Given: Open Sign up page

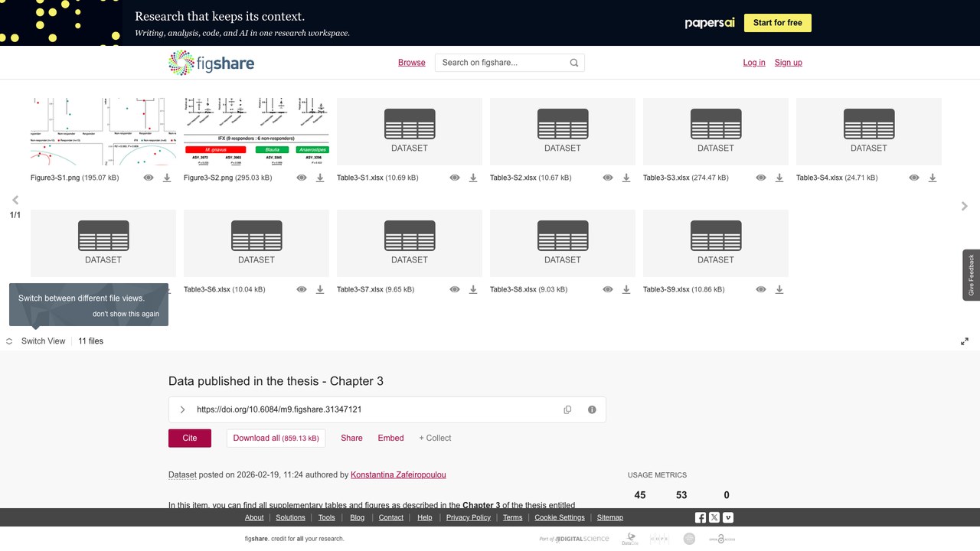Looking at the screenshot, I should click(x=788, y=63).
